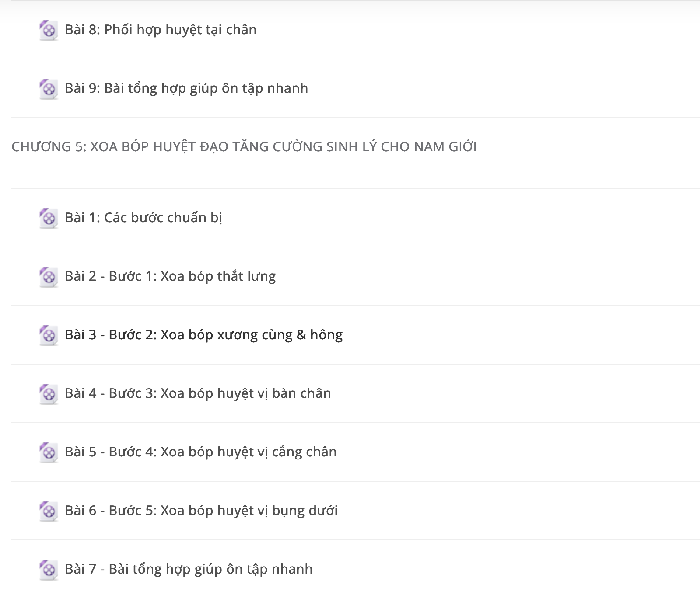Open Bài 7 - Bài tổng hợp giúp ôn tập nhanh
700x598 pixels.
[189, 569]
